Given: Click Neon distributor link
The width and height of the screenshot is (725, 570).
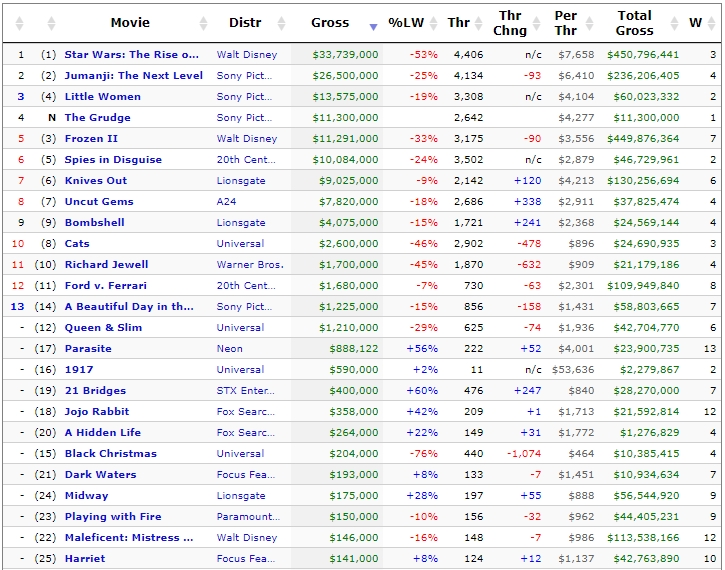Looking at the screenshot, I should (x=229, y=349).
